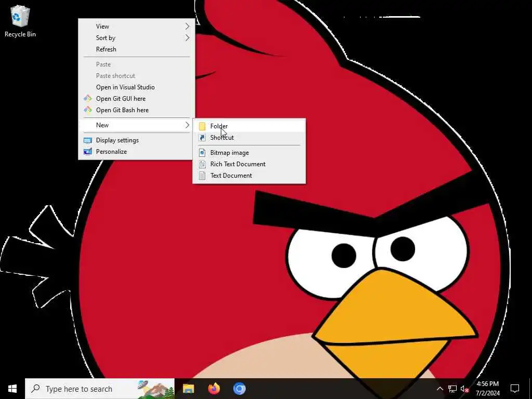The image size is (532, 399).
Task: Click the Folder icon in New submenu
Action: click(x=202, y=126)
